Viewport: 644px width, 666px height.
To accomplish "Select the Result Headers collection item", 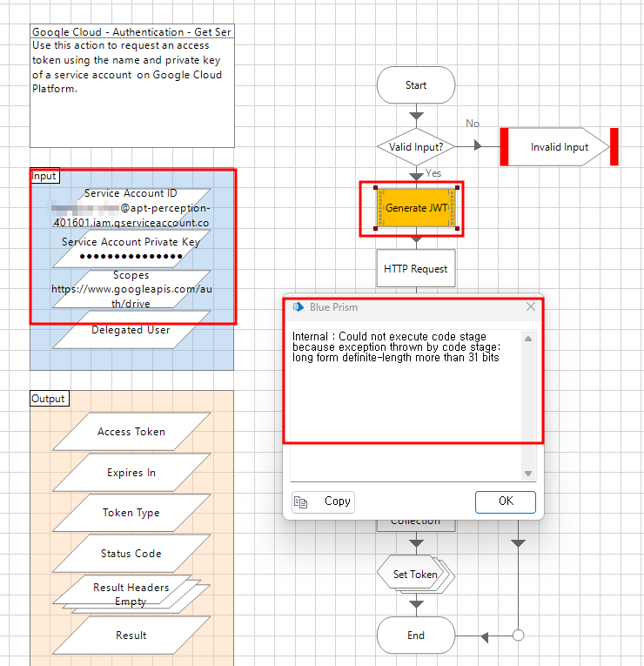I will point(131,595).
